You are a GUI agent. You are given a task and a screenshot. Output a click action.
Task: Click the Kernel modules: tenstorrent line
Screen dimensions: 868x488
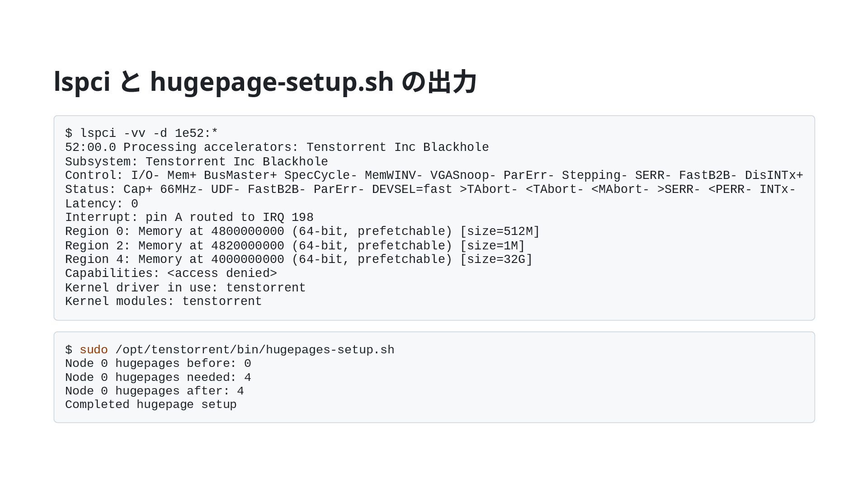click(x=163, y=301)
